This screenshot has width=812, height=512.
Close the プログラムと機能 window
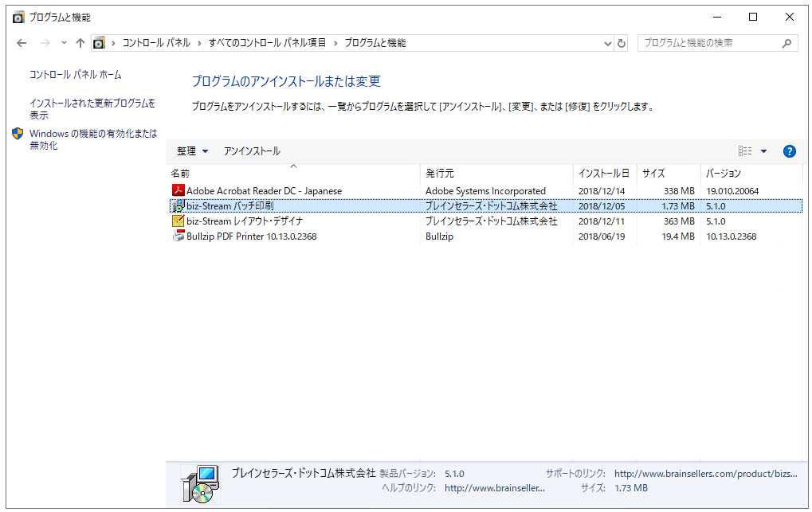click(789, 17)
